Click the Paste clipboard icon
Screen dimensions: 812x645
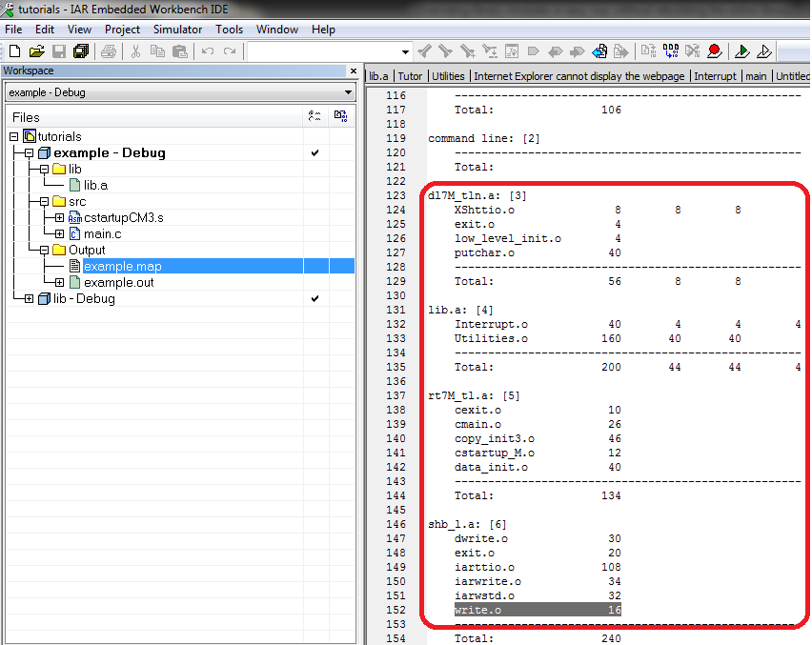tap(180, 51)
